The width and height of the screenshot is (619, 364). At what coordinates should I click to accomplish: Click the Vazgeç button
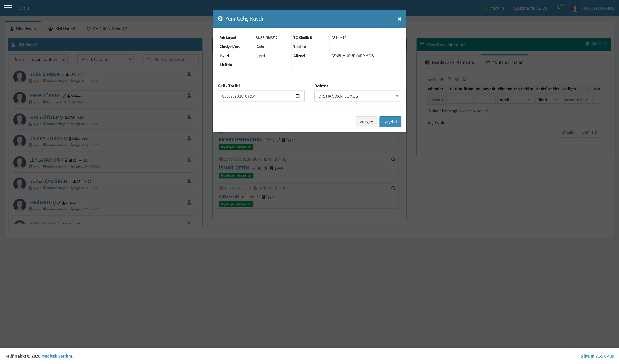(x=366, y=122)
